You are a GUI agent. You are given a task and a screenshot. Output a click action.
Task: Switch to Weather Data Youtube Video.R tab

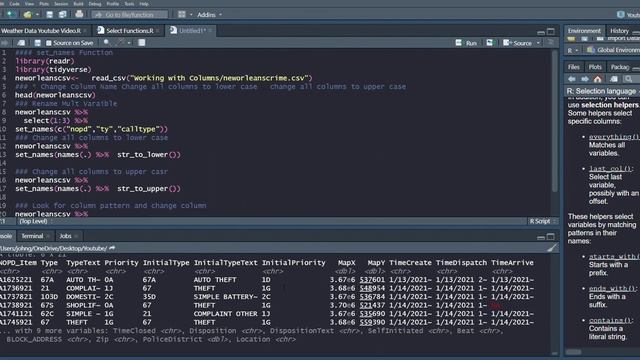(x=41, y=31)
